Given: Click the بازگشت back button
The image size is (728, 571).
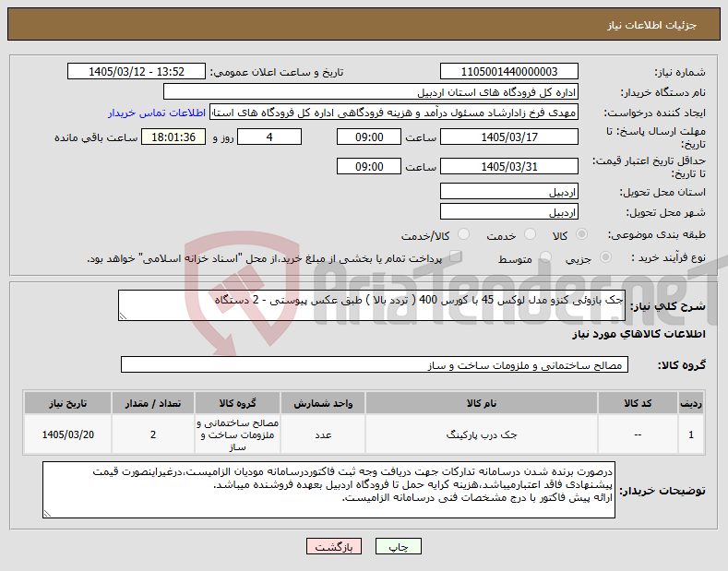Looking at the screenshot, I should [x=334, y=546].
